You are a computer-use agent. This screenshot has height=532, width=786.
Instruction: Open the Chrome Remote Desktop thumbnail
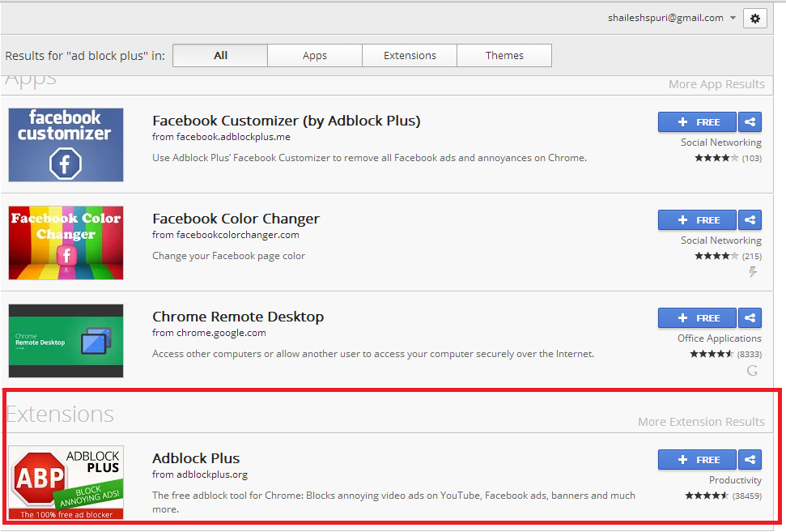pos(66,340)
